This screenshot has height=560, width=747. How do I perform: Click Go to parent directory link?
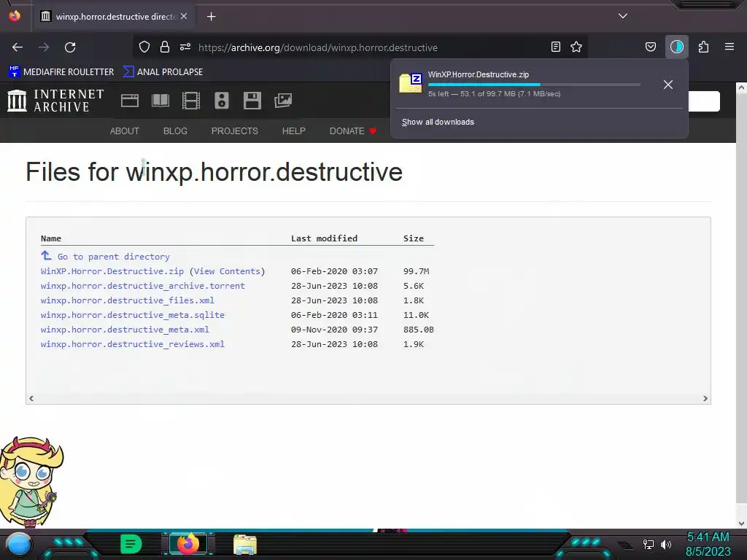pos(113,257)
